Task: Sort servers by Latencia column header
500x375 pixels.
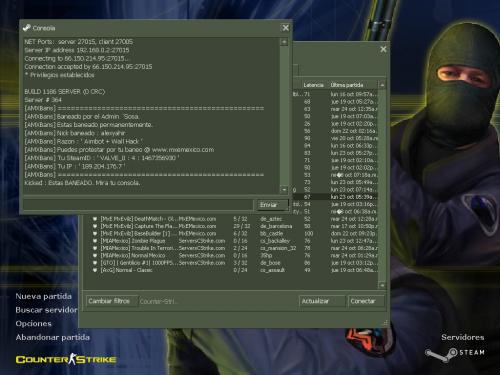Action: [x=313, y=85]
